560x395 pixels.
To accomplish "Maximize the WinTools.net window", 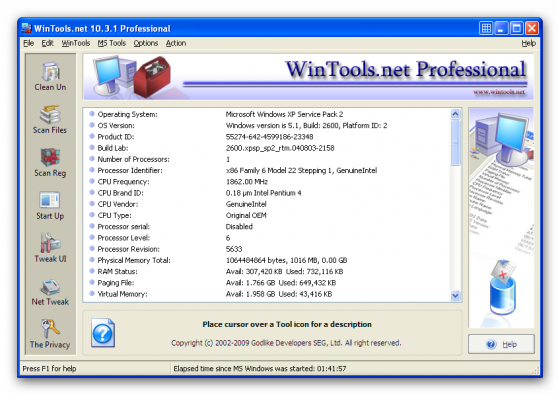I will (x=516, y=28).
